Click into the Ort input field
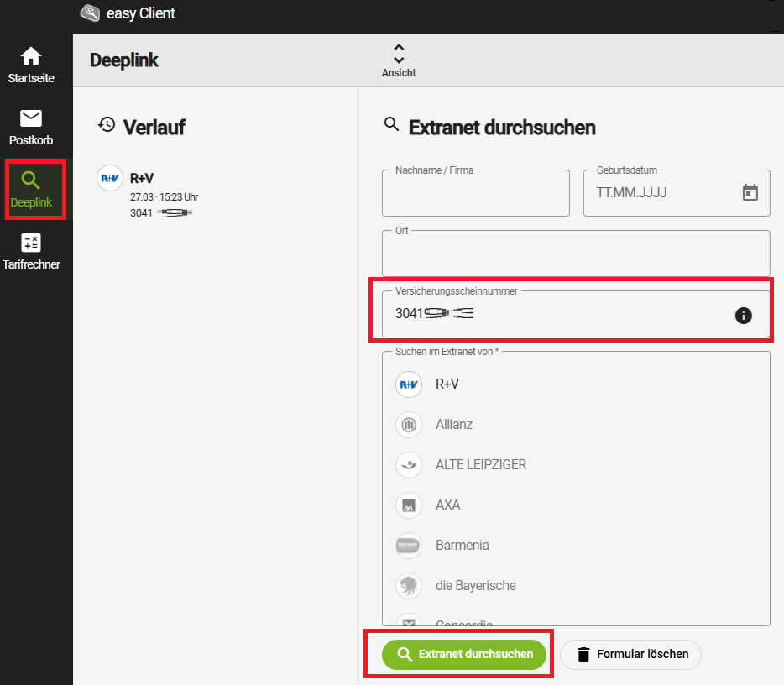784x685 pixels. coord(575,254)
